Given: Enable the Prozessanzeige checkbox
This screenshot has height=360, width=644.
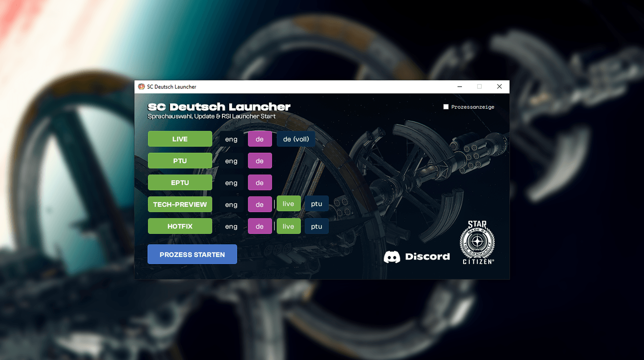Looking at the screenshot, I should (x=446, y=107).
